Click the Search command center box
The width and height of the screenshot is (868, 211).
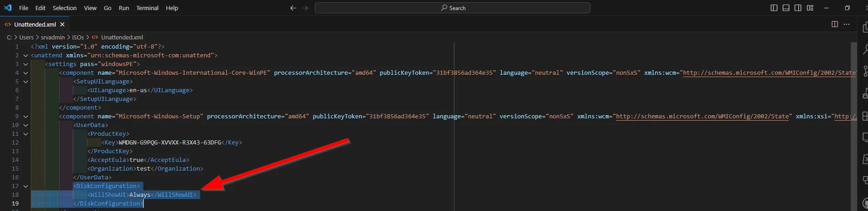tap(453, 8)
